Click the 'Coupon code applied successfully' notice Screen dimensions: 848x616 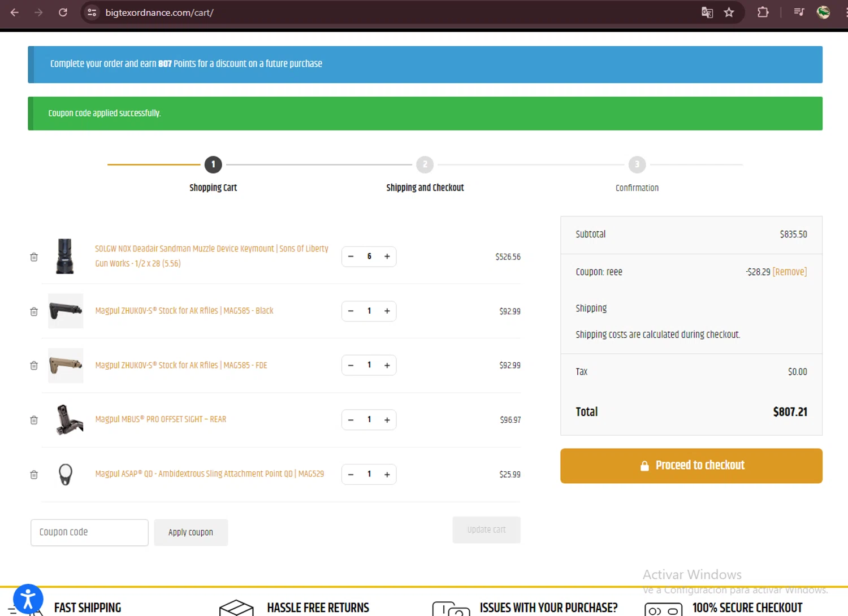(425, 114)
